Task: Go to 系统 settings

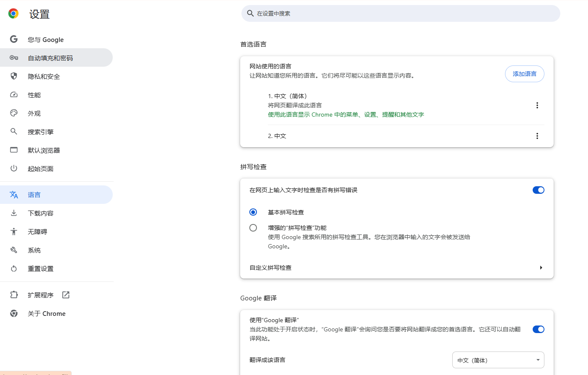Action: [56, 250]
